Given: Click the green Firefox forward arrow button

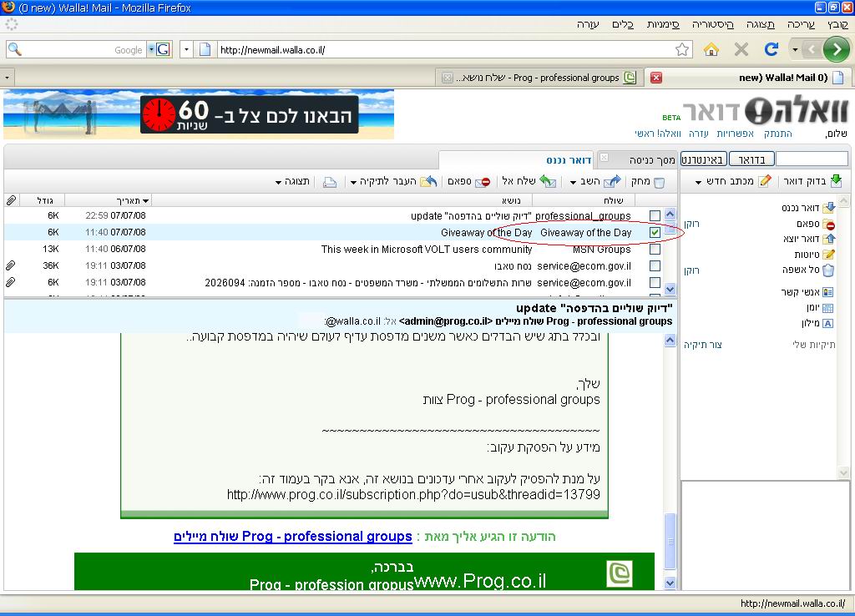Looking at the screenshot, I should tap(837, 49).
